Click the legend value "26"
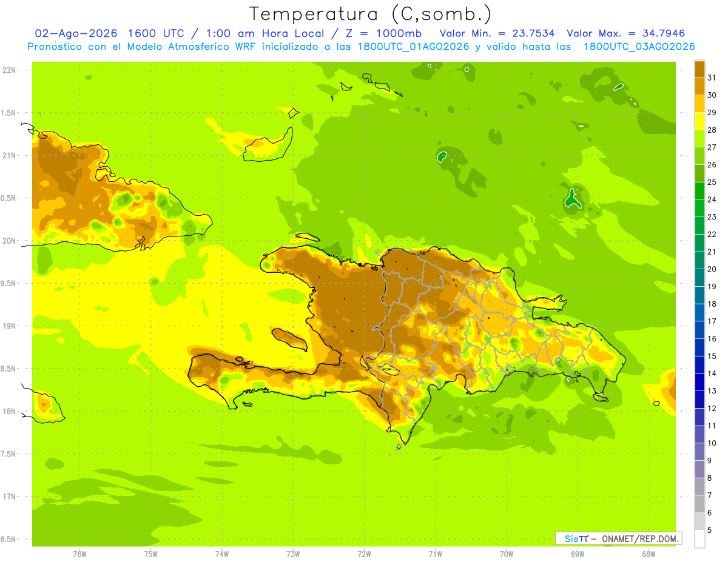Image resolution: width=728 pixels, height=562 pixels. 712,165
